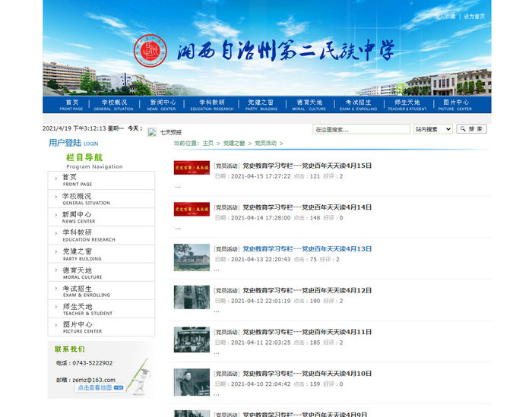Open article 党史教育学习专栏 4月13日
This screenshot has height=417, width=532.
click(307, 249)
